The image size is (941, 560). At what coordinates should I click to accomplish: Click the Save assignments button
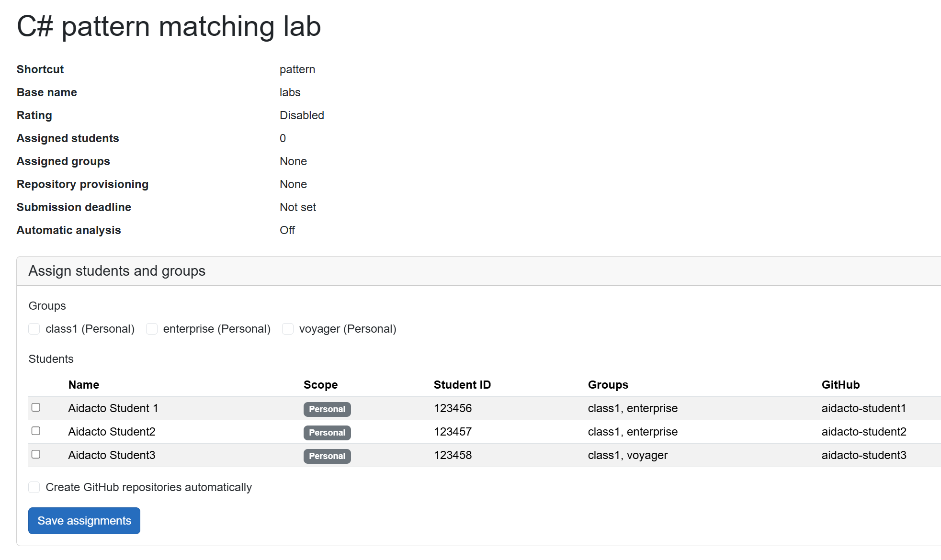coord(84,521)
